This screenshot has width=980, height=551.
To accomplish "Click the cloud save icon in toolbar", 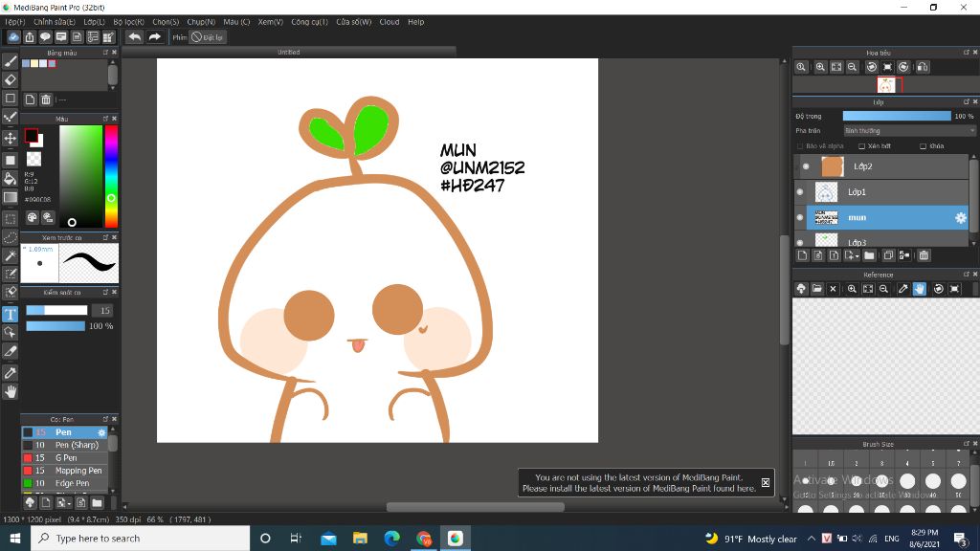I will pyautogui.click(x=13, y=37).
